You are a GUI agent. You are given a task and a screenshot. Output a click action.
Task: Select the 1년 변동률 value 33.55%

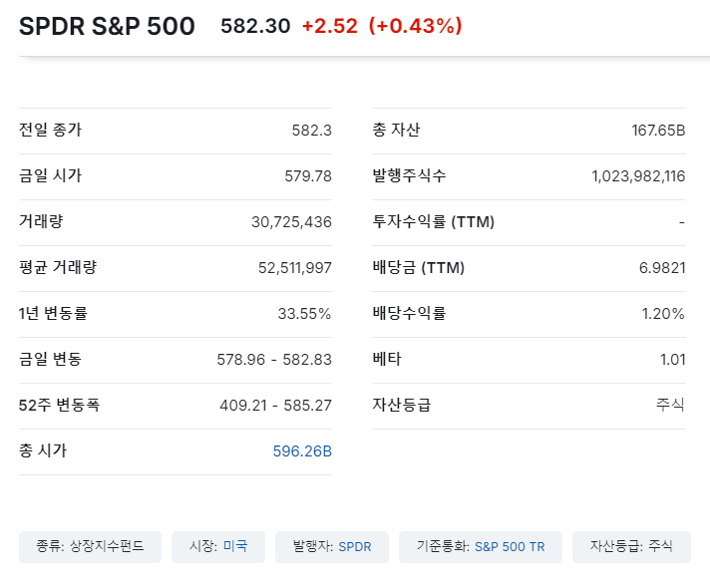(x=304, y=314)
